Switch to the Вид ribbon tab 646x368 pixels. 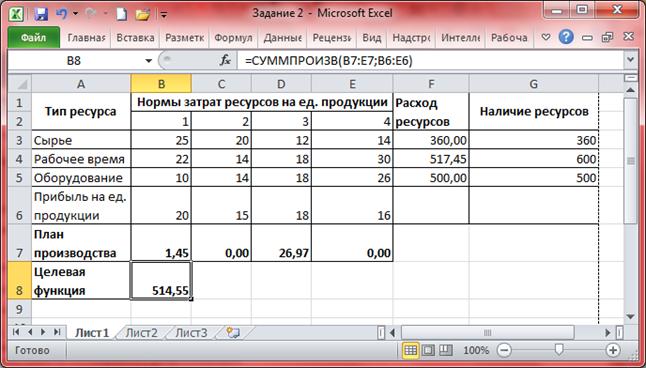pos(372,38)
